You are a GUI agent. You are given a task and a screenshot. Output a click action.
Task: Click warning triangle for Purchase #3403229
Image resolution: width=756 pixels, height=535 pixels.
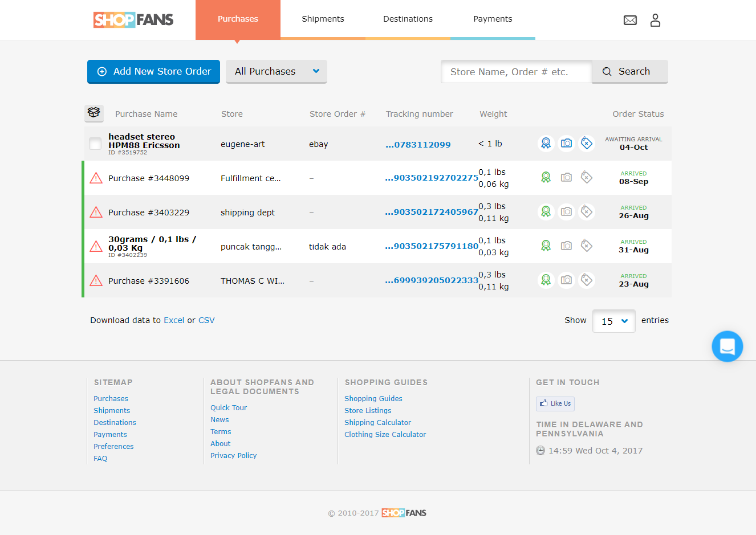pos(96,212)
